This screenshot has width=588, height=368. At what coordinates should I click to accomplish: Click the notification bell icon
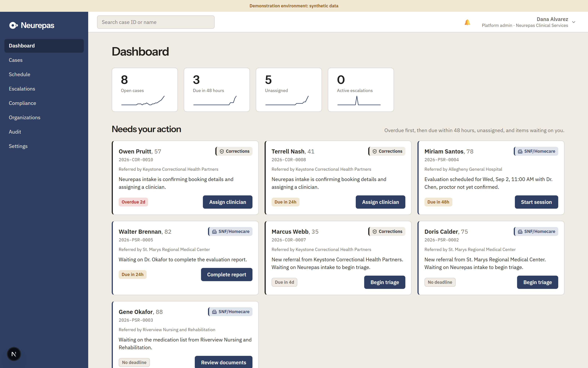pos(467,22)
